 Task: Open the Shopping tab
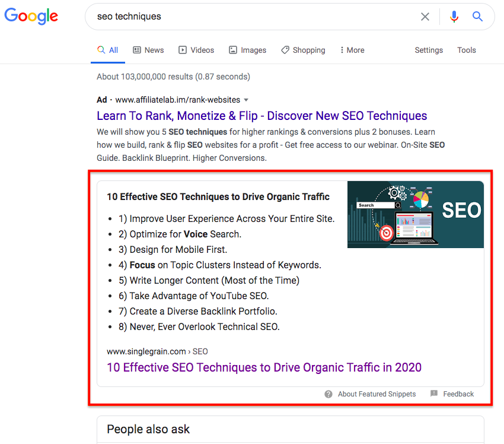tap(303, 50)
